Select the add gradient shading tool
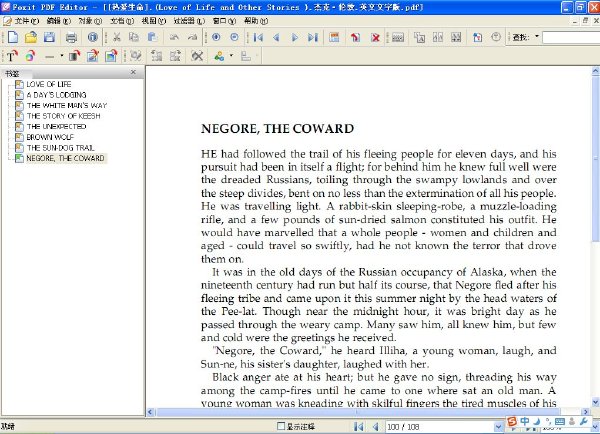Screen dimensions: 600x434 point(75,56)
